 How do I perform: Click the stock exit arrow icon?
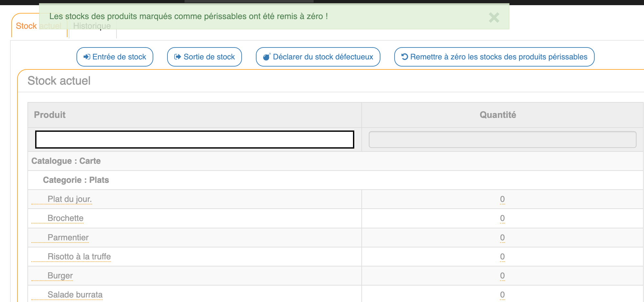[177, 57]
